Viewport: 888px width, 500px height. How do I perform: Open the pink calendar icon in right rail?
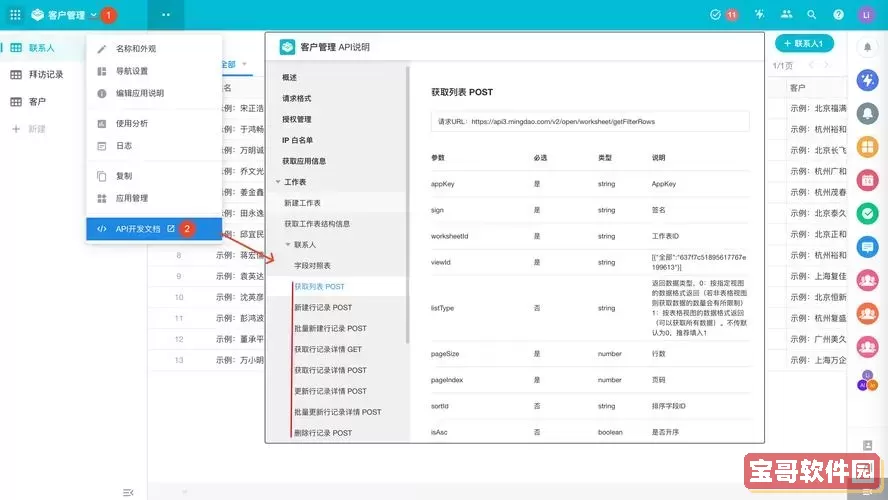pyautogui.click(x=867, y=181)
